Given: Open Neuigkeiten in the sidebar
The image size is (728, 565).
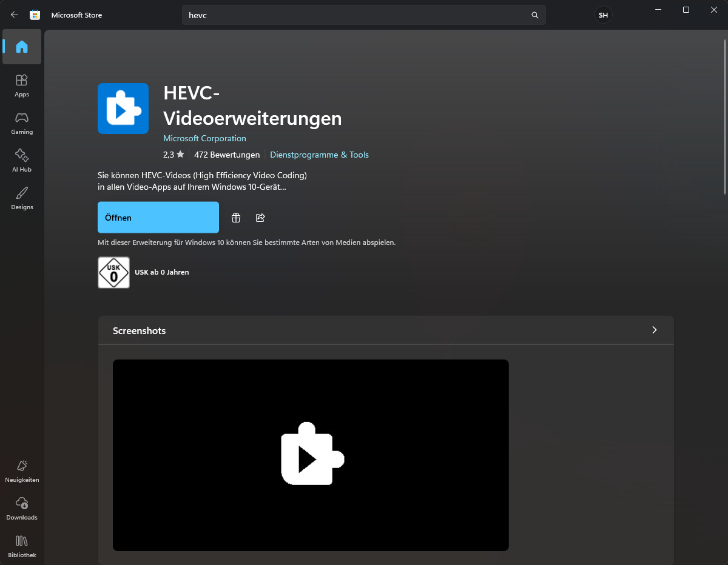Looking at the screenshot, I should [22, 471].
